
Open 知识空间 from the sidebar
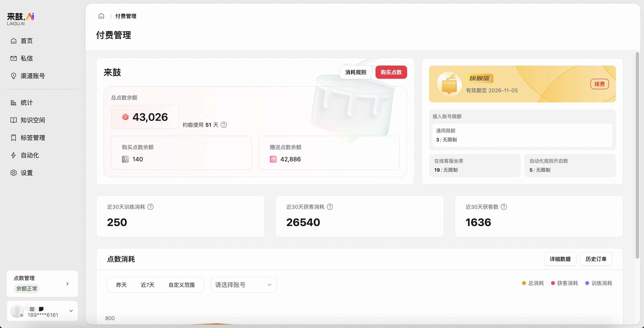click(32, 120)
